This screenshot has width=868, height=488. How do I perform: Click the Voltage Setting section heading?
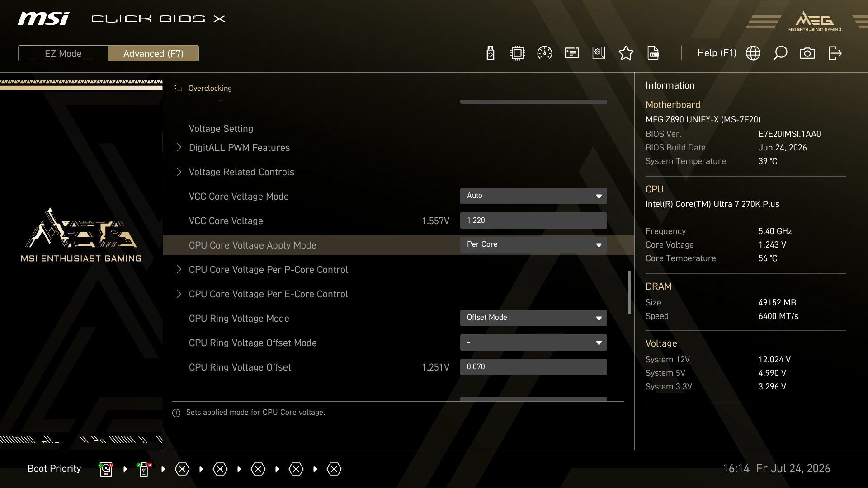[x=221, y=129]
